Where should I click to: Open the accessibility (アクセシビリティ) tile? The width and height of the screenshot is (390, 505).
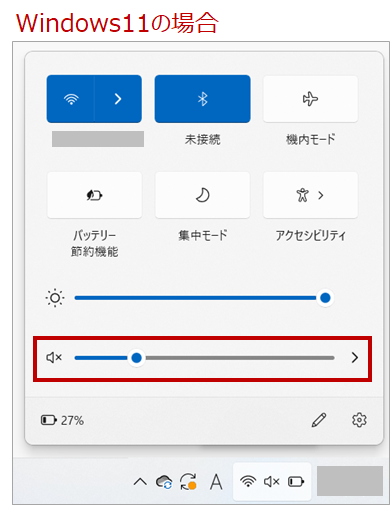(x=303, y=195)
